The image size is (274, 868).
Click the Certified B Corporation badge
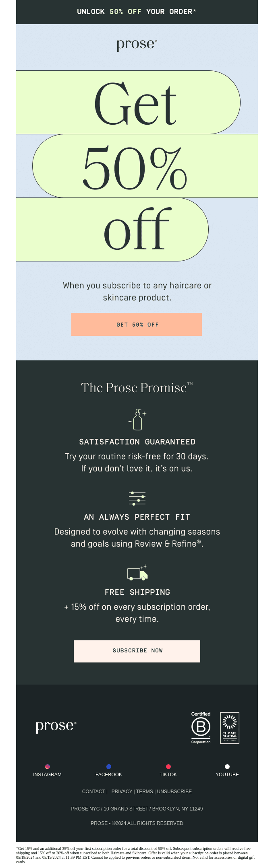pos(201,728)
